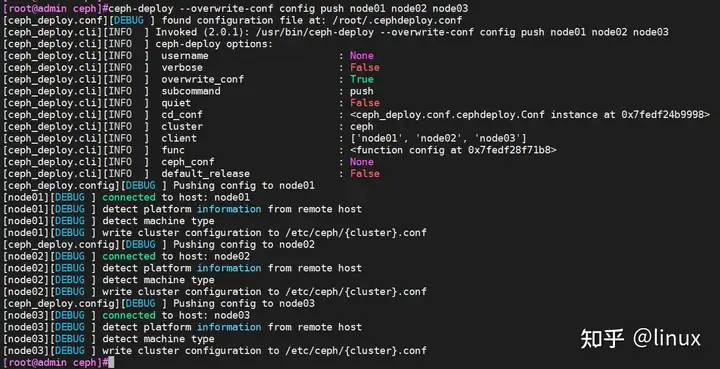720x369 pixels.
Task: Click the green True value of overwrite_conf
Action: click(x=361, y=79)
